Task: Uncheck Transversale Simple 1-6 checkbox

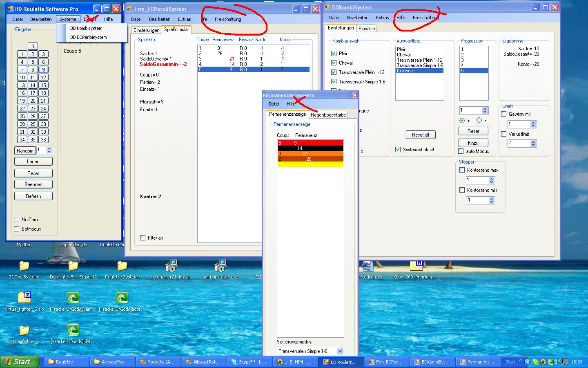Action: [334, 82]
